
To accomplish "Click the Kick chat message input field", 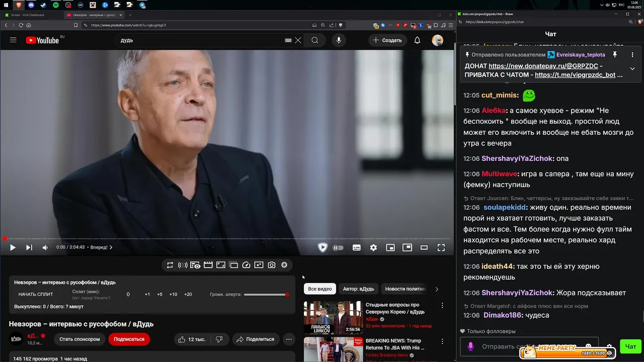I will 529,346.
